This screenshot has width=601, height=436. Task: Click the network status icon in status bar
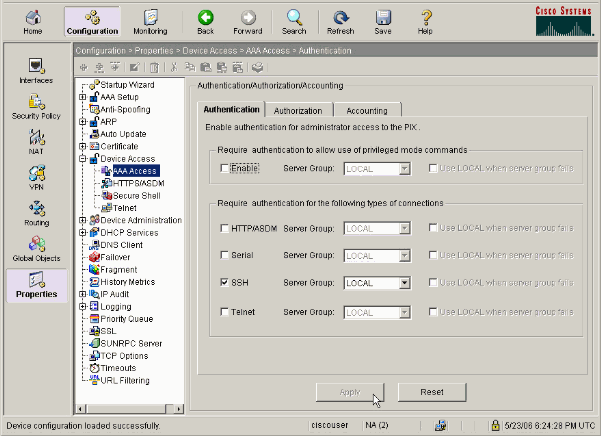point(441,425)
